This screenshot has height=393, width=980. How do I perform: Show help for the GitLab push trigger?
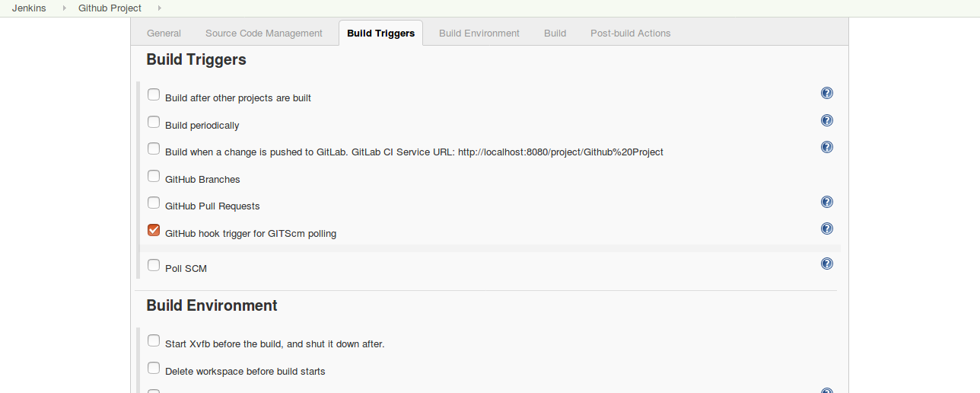(827, 147)
